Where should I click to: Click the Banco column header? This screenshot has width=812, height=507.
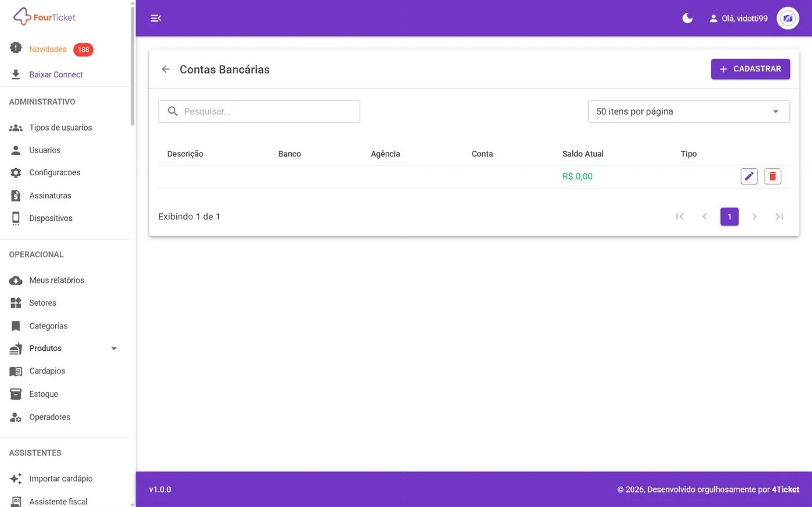coord(289,154)
